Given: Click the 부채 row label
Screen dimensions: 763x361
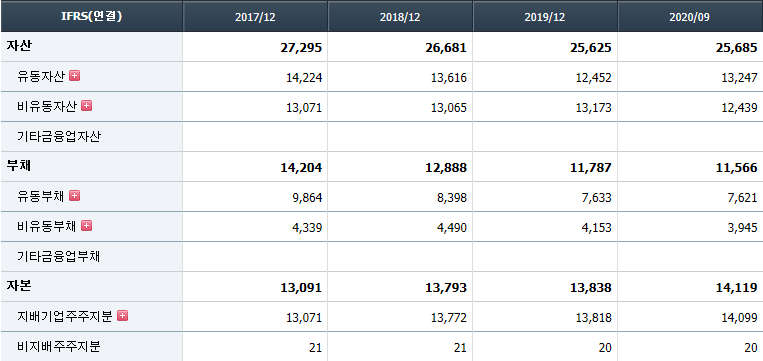Looking at the screenshot, I should (19, 166).
